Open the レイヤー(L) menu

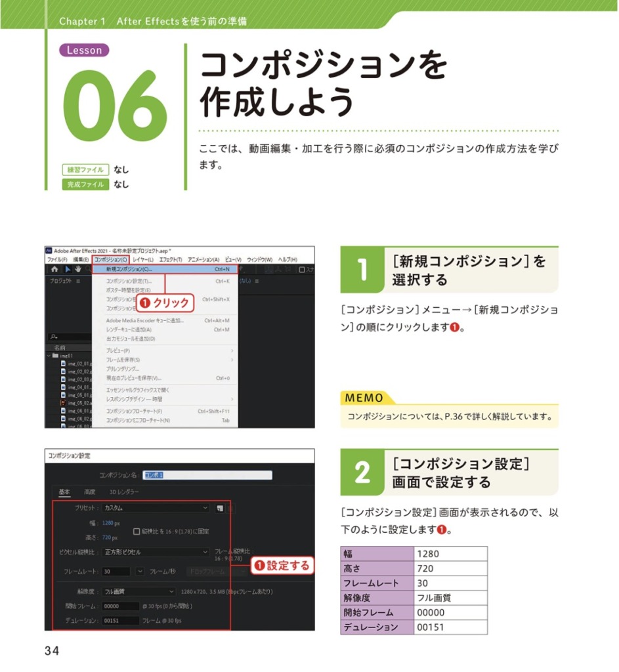coord(143,260)
